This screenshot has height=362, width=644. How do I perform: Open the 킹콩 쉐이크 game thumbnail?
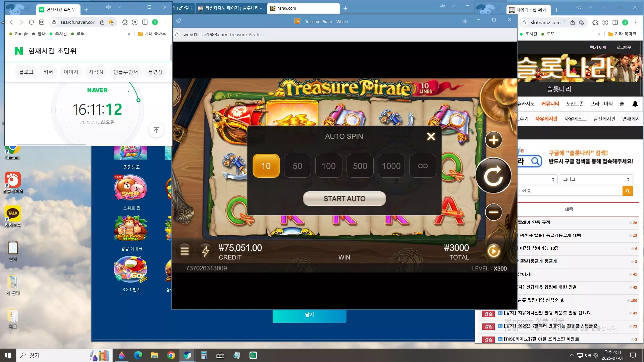[130, 228]
